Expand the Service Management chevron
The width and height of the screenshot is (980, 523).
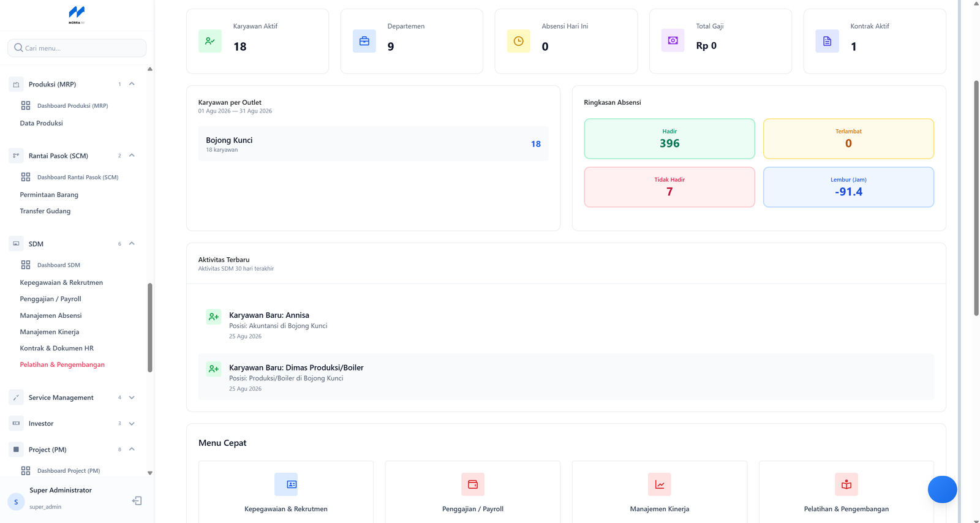(x=132, y=397)
